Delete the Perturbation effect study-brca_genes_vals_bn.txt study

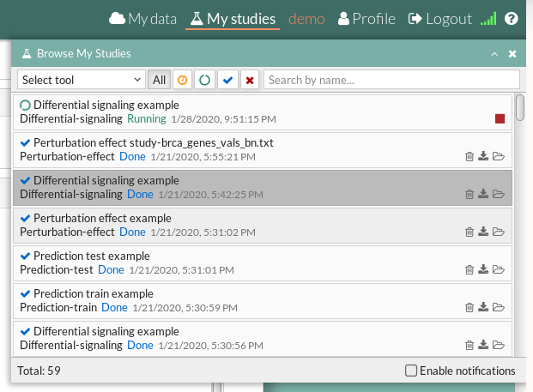(x=469, y=157)
